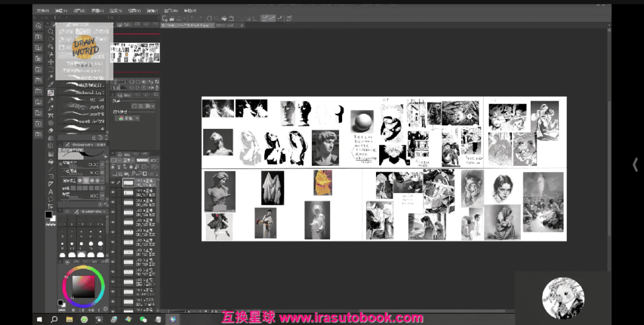
Task: Click the Fill bucket icon in command bar
Action: click(x=224, y=18)
